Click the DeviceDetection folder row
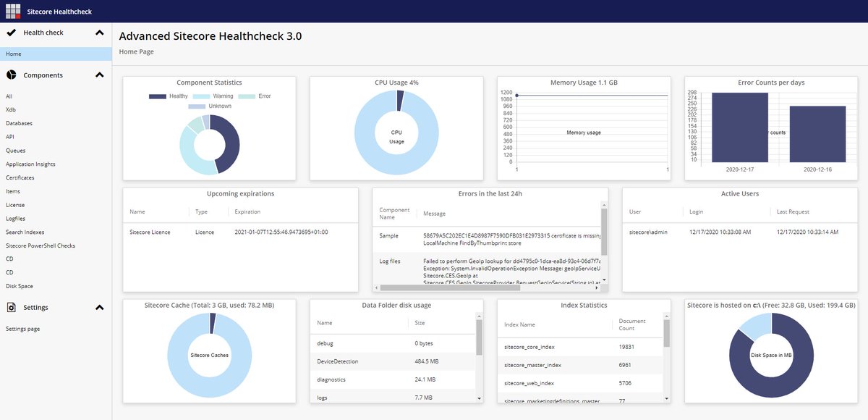The image size is (868, 420). [x=393, y=361]
